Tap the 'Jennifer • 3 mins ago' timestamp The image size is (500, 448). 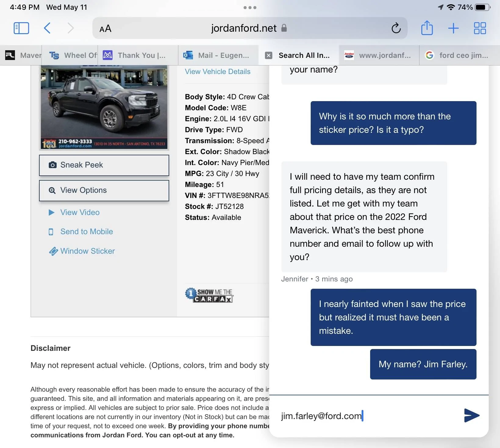(x=317, y=279)
